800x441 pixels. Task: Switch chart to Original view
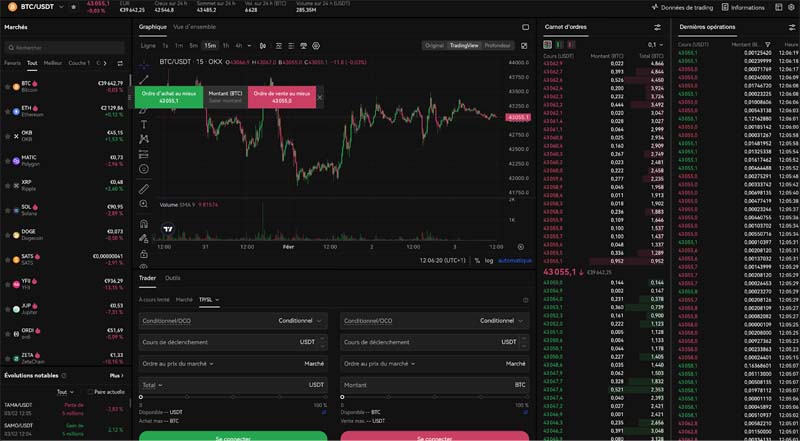[x=434, y=45]
